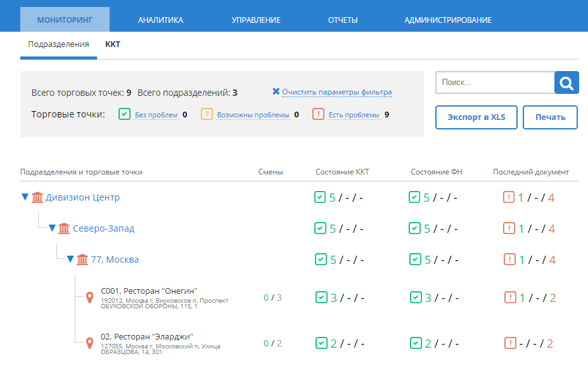Click the X icon to clear filter parameters
The image size is (588, 368).
[x=276, y=91]
